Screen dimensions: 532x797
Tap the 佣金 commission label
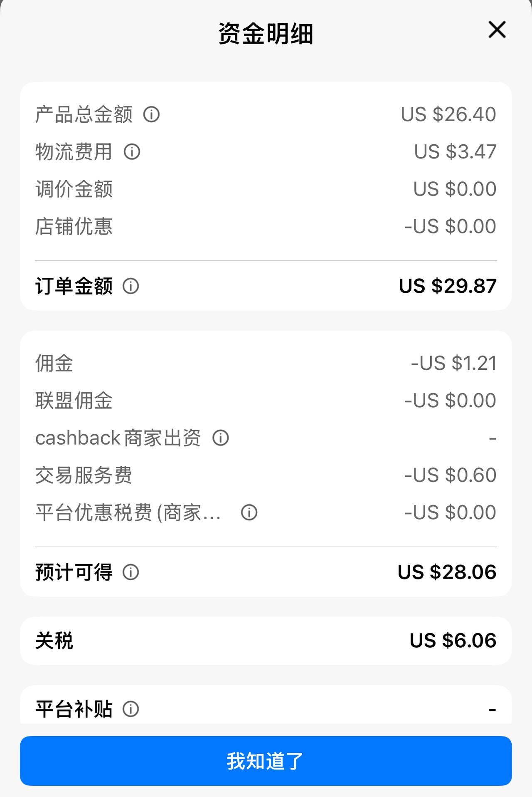click(54, 363)
